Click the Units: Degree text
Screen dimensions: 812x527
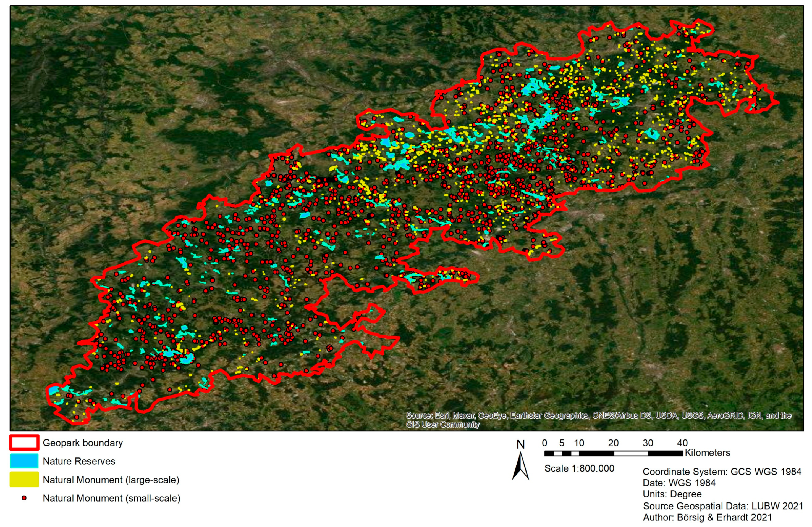(672, 494)
